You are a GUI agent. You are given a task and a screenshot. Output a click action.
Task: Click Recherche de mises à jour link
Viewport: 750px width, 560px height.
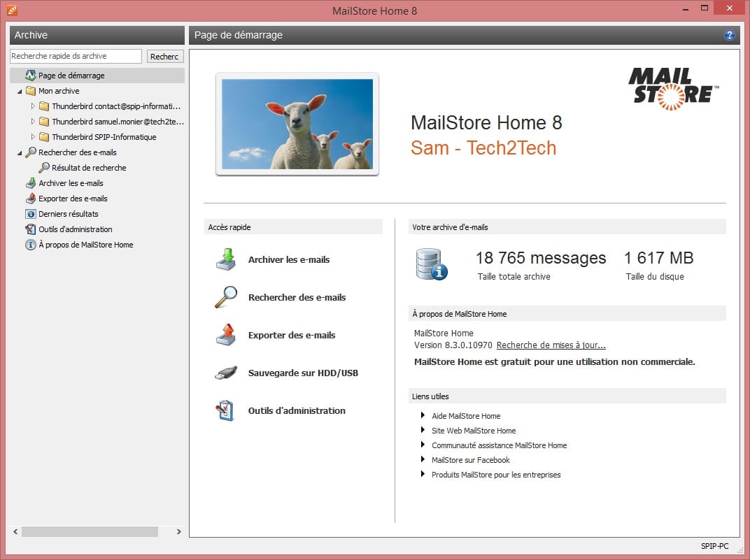click(551, 345)
